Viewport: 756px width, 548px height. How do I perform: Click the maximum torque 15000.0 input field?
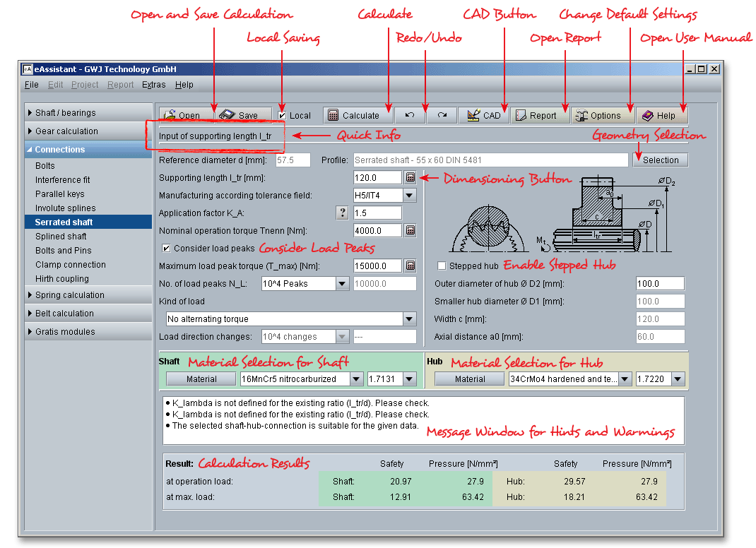pos(377,266)
